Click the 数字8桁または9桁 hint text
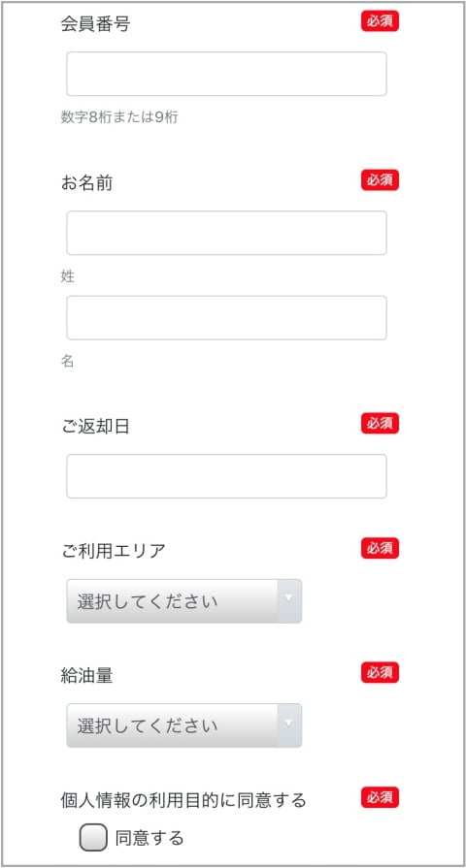This screenshot has height=868, width=466. point(119,117)
